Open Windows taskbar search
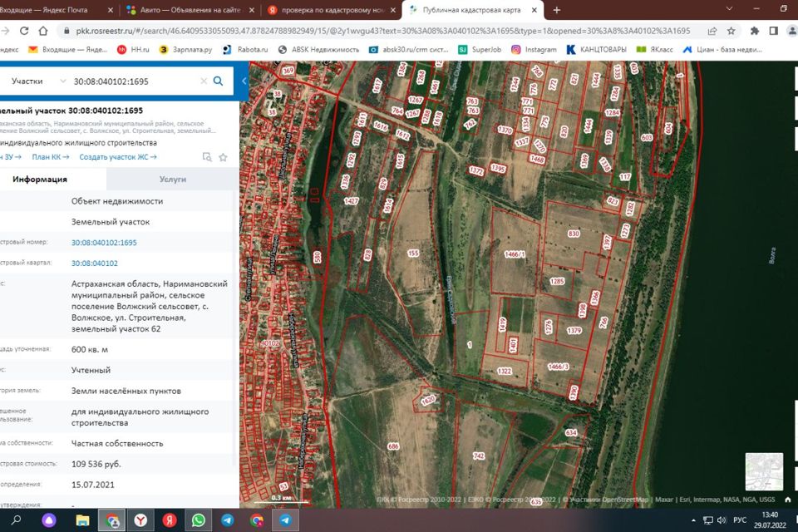Screen dimensions: 798x532 coord(17,520)
